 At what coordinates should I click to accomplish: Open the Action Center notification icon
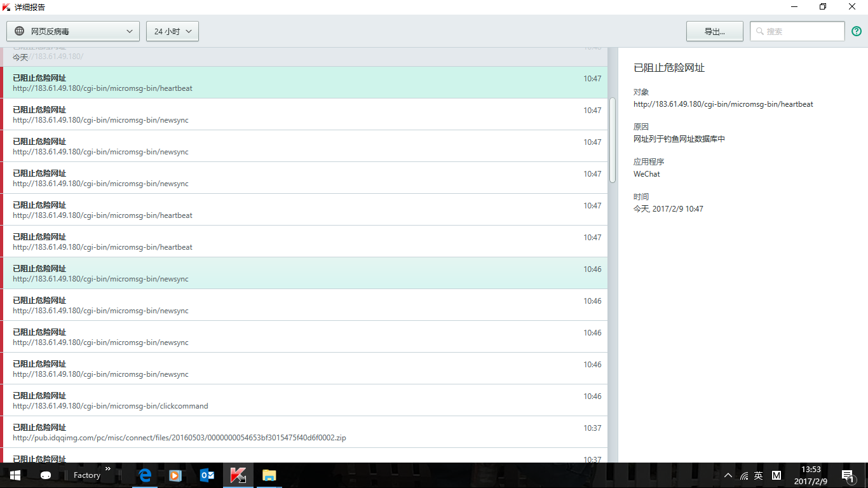click(x=847, y=475)
